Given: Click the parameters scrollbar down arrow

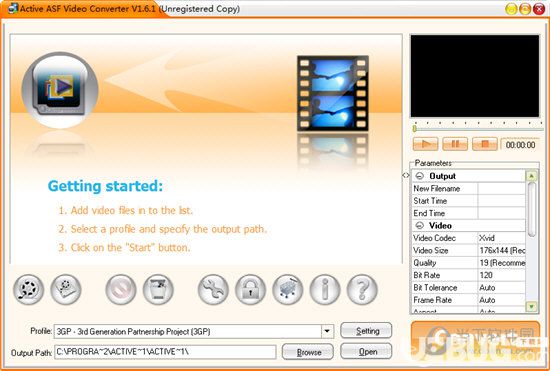Looking at the screenshot, I should 531,306.
